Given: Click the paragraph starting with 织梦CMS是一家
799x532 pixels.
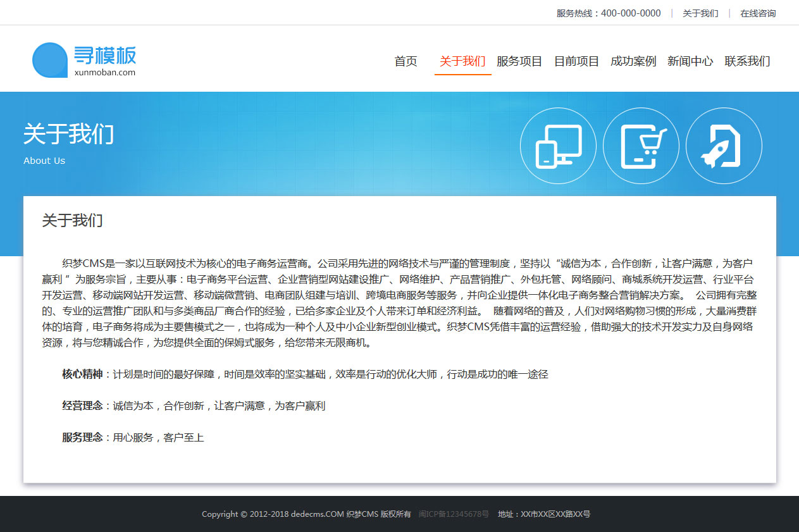Looking at the screenshot, I should click(x=400, y=303).
